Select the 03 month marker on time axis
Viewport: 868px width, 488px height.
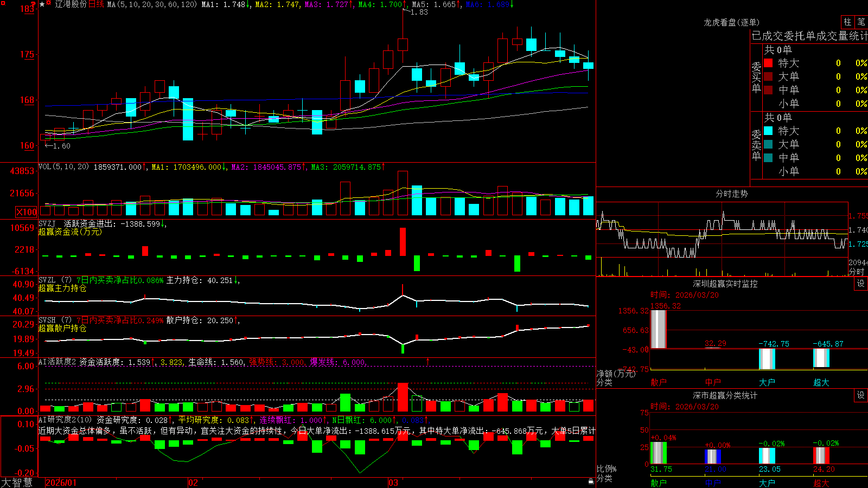pos(393,483)
